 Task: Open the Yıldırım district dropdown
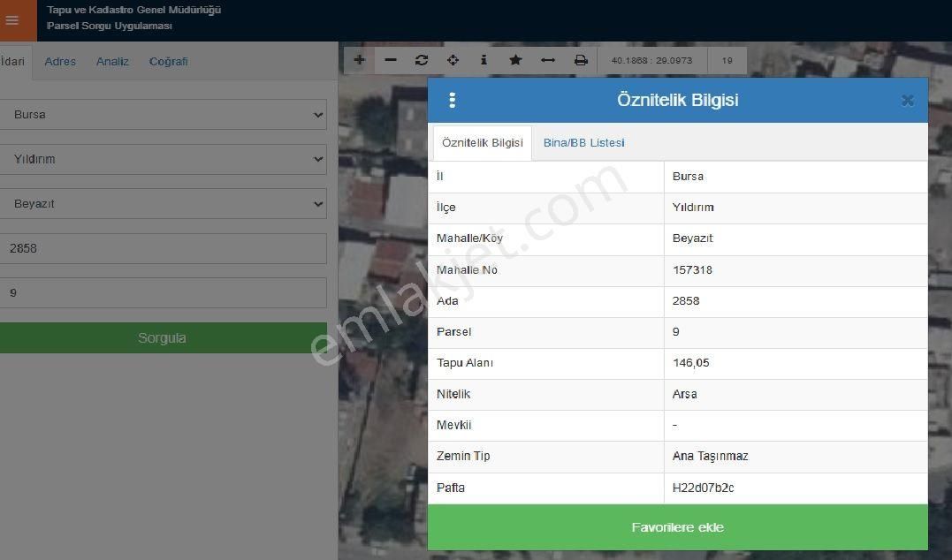click(x=163, y=159)
